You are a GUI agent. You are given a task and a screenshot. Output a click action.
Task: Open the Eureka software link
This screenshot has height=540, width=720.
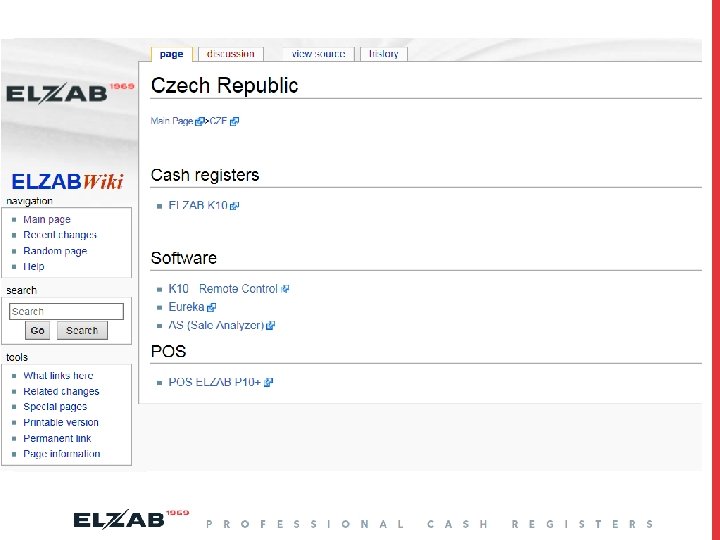point(186,307)
